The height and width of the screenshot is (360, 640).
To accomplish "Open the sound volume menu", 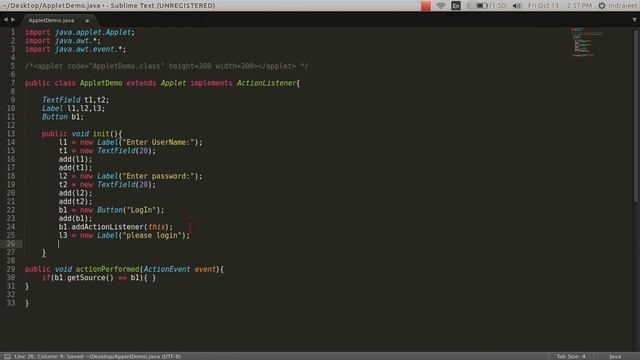I will (x=517, y=6).
